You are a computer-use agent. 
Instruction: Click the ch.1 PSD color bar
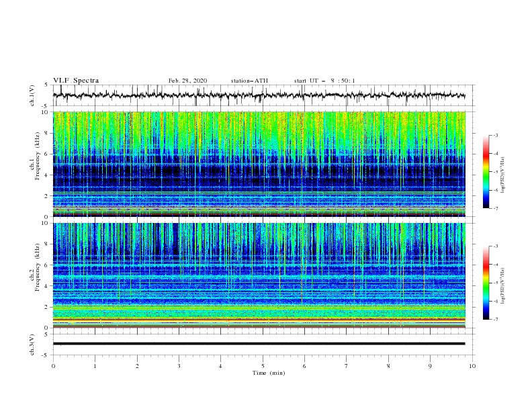click(x=486, y=172)
